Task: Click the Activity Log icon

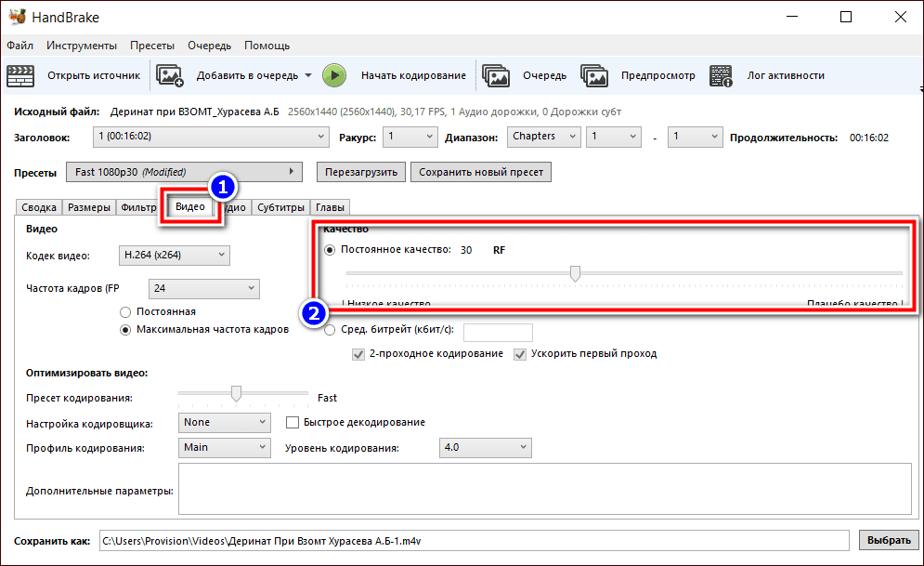Action: pyautogui.click(x=721, y=75)
